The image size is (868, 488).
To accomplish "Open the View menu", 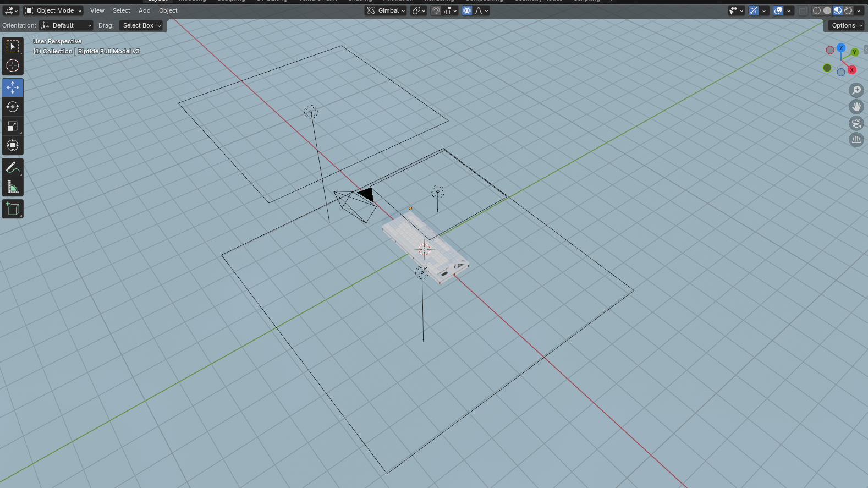I will pos(97,10).
